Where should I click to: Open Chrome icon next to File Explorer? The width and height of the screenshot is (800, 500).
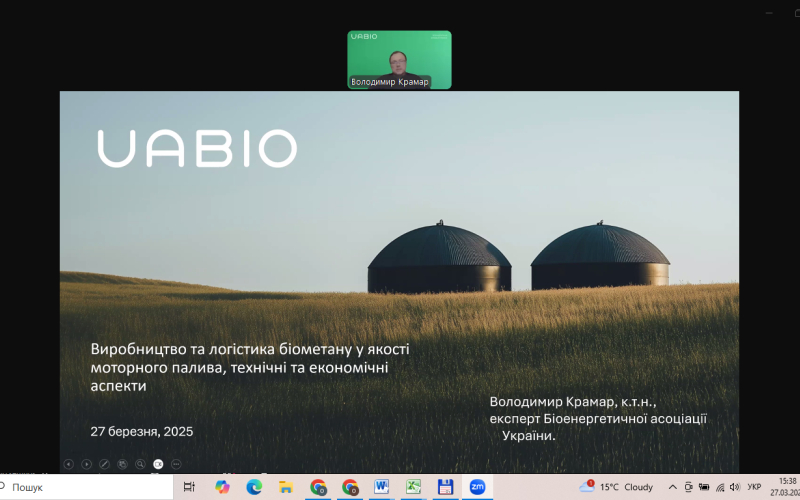pyautogui.click(x=318, y=487)
